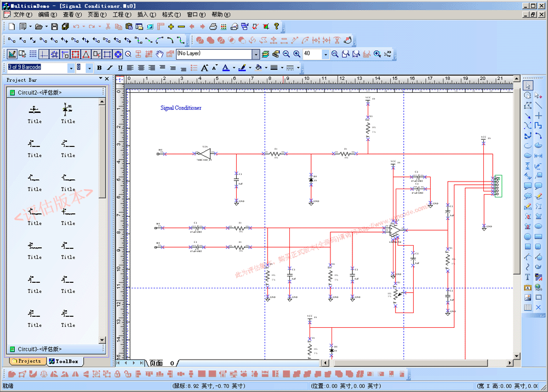548x392 pixels.
Task: Click the pointer select tool at right
Action: tap(528, 86)
